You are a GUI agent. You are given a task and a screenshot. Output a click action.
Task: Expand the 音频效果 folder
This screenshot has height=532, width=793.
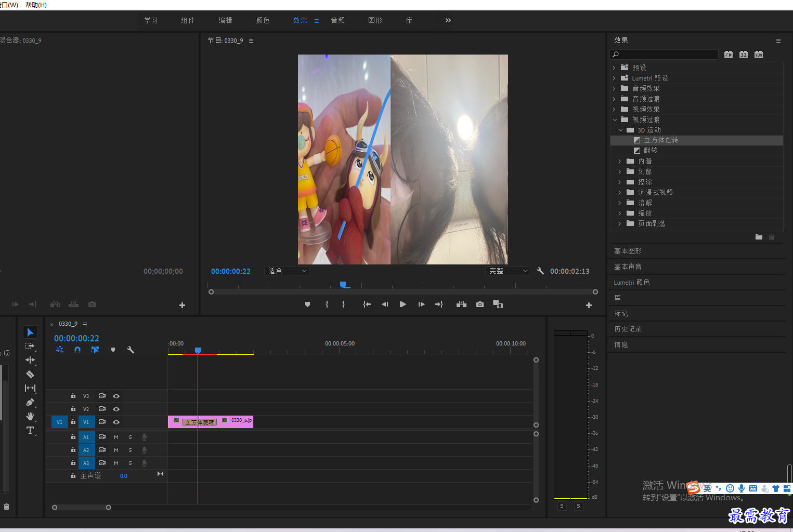tap(614, 88)
